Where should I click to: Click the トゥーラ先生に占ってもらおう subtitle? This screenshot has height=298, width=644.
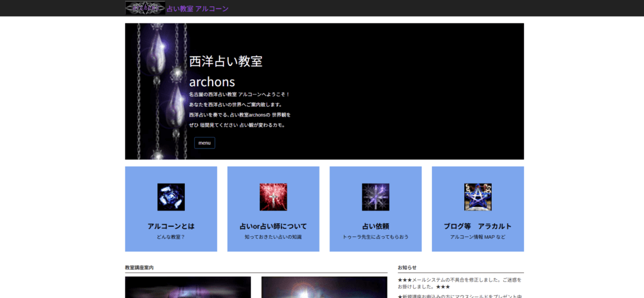pyautogui.click(x=375, y=237)
